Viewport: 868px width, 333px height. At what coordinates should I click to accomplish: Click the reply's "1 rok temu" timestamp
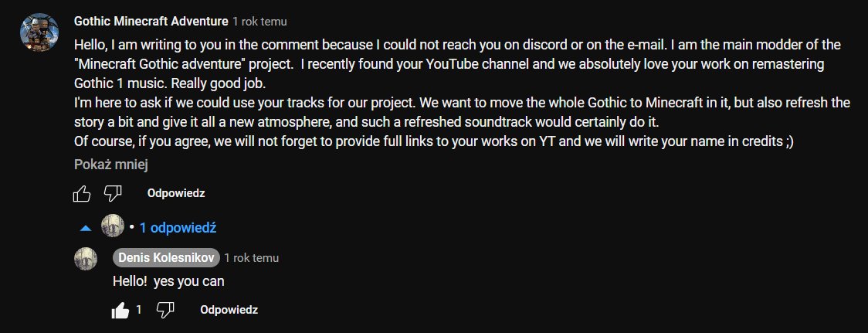pos(252,258)
